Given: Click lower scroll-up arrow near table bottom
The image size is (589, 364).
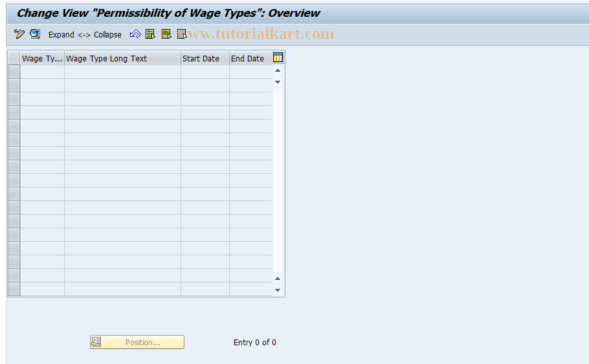Looking at the screenshot, I should pos(278,279).
